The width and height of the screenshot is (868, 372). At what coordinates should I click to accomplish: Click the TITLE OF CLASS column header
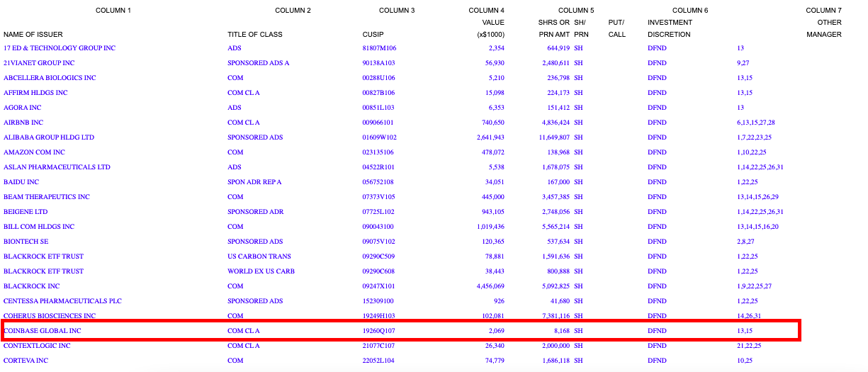coord(255,35)
